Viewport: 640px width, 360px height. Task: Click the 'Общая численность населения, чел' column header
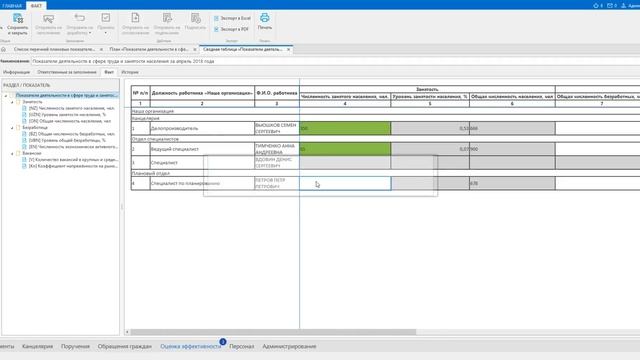512,97
